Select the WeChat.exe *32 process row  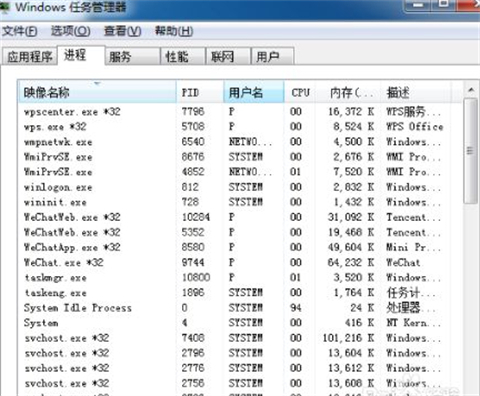[x=240, y=262]
